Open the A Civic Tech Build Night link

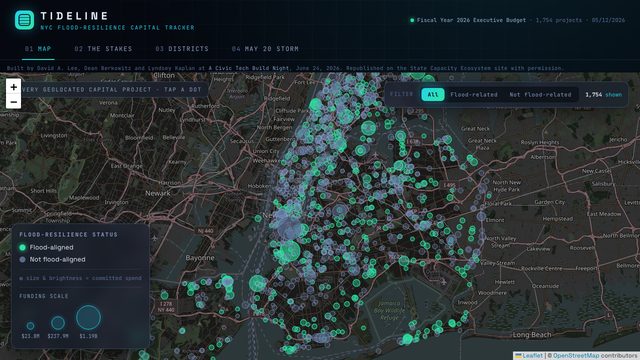click(249, 68)
